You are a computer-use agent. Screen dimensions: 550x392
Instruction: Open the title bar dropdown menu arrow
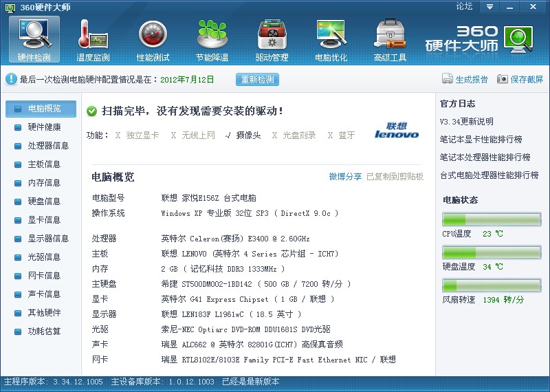[489, 7]
